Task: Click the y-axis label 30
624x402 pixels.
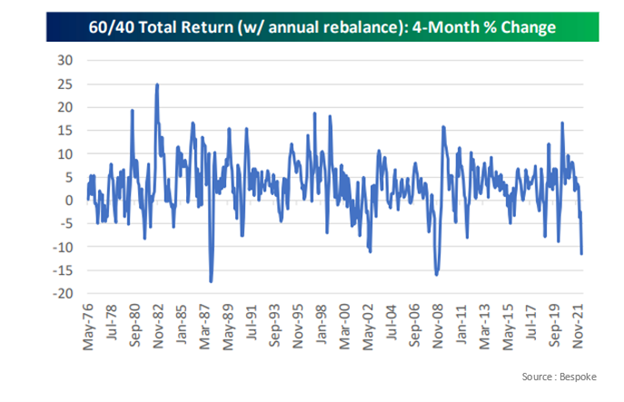Action: (x=65, y=60)
